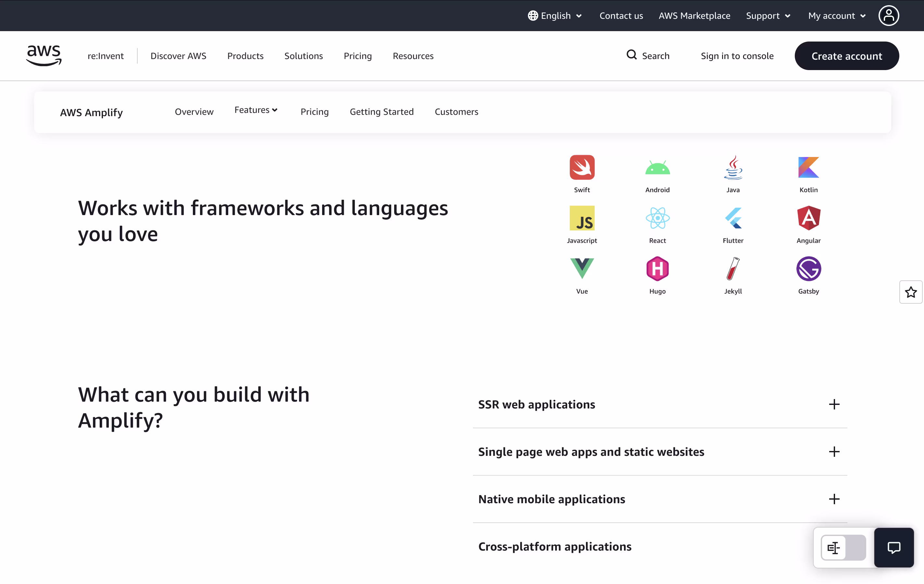Open the chat bubble widget
The image size is (924, 584).
click(894, 548)
